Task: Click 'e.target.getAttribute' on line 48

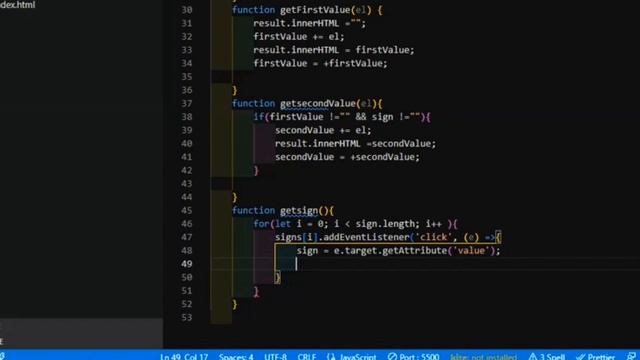Action: pos(390,250)
